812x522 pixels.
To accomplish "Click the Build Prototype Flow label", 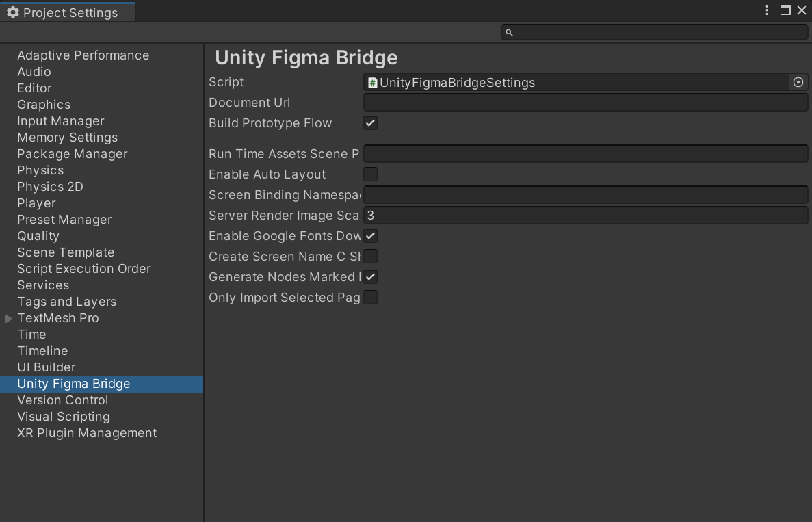I will pos(270,123).
